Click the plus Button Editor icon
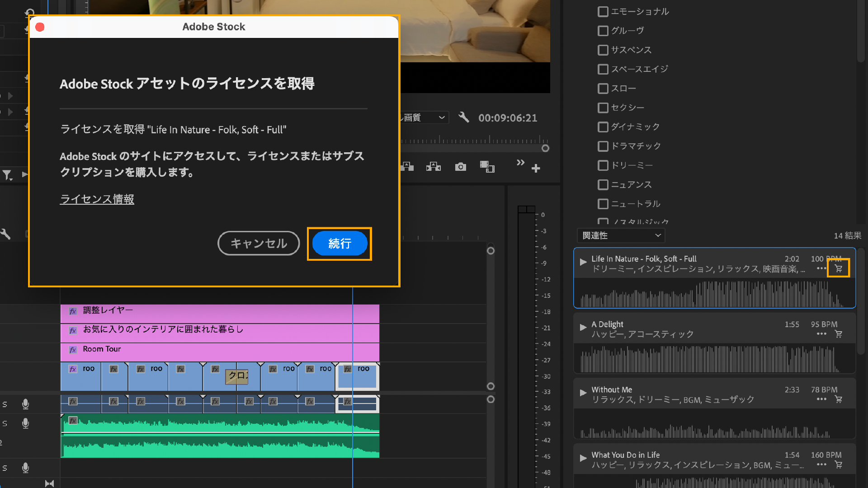Screen dimensions: 868x488 (x=536, y=169)
